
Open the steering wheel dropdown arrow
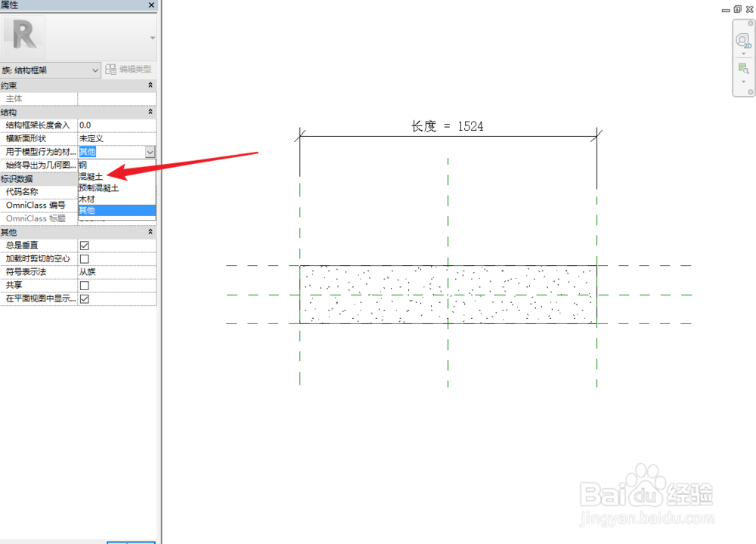[743, 54]
